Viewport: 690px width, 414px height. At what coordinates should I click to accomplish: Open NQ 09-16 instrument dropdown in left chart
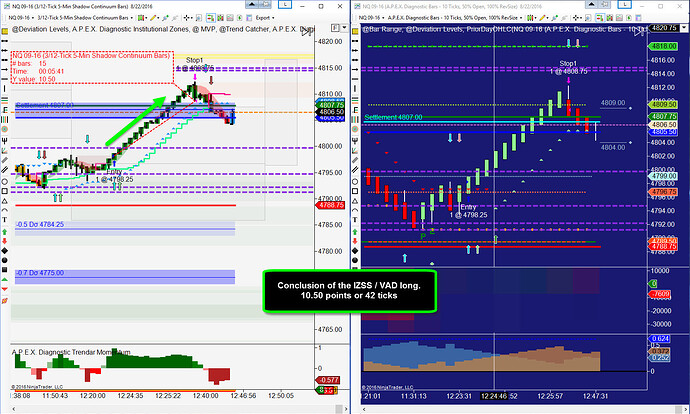pyautogui.click(x=20, y=18)
